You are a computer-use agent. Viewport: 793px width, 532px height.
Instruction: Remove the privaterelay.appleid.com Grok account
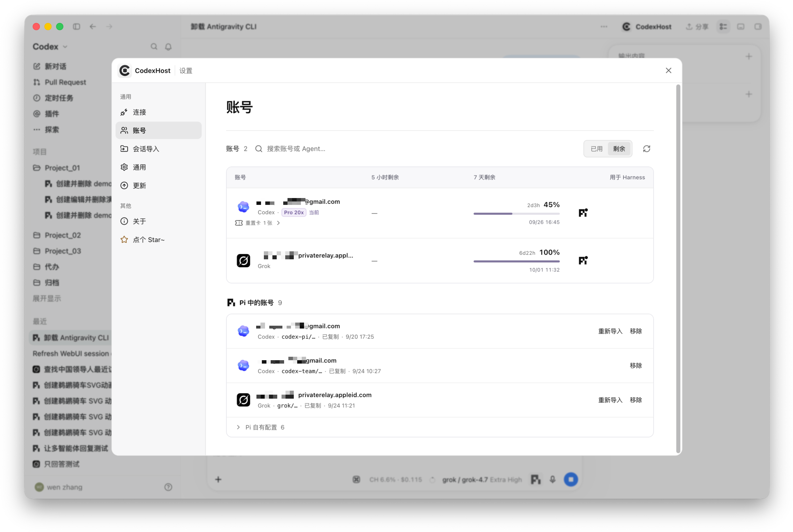point(636,400)
